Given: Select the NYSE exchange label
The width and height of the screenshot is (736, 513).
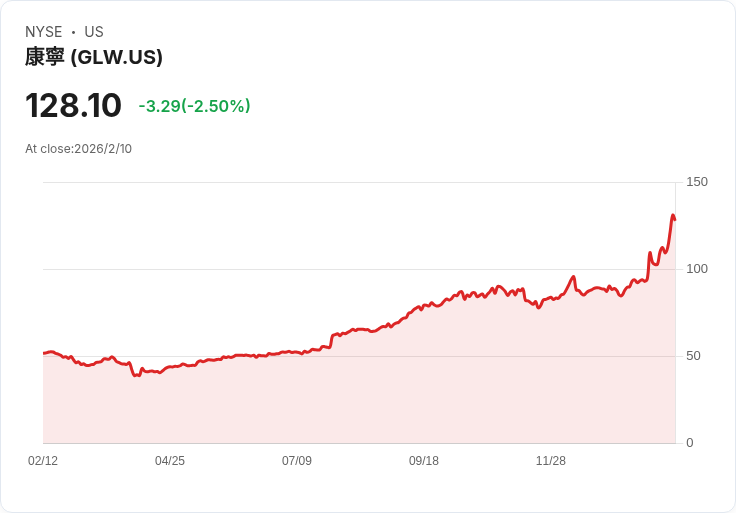Looking at the screenshot, I should [43, 32].
